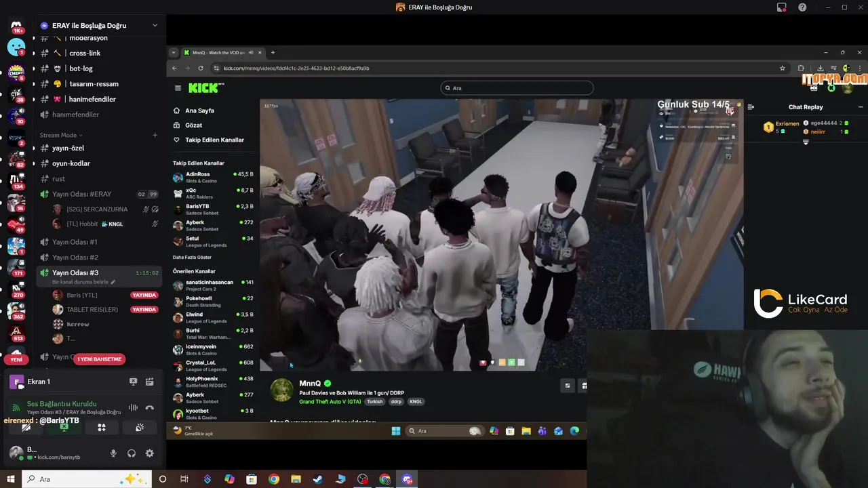Collapse Chat Replay panel arrow icon
The image size is (868, 488).
point(751,107)
